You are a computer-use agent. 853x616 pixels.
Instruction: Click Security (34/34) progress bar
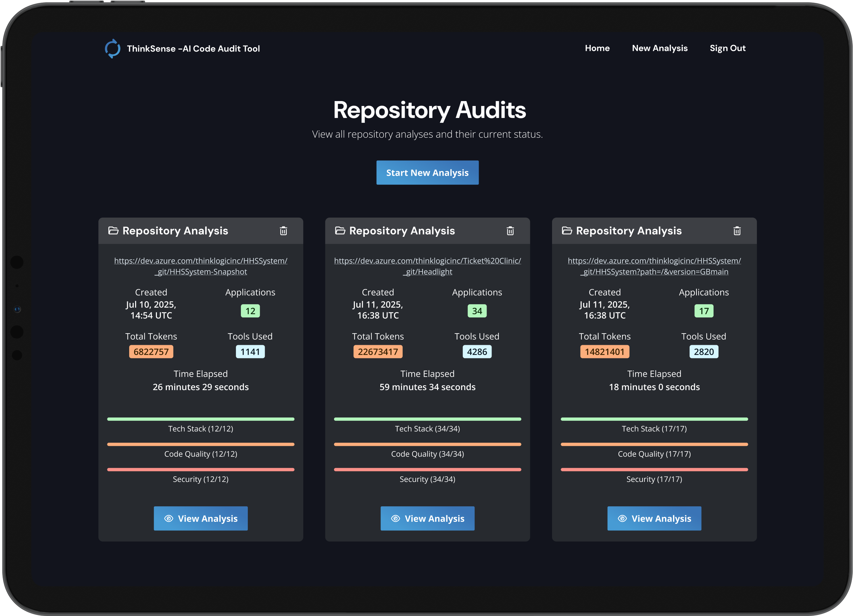[x=427, y=469]
